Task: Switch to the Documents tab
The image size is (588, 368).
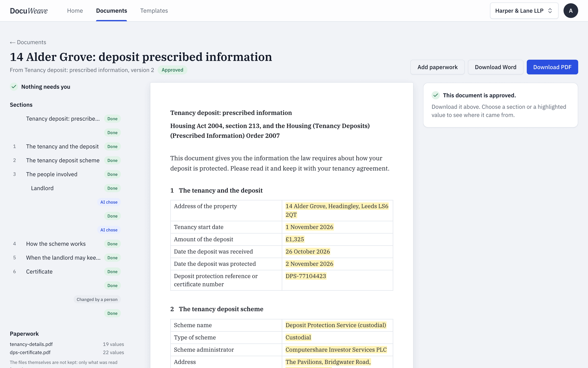Action: click(111, 11)
